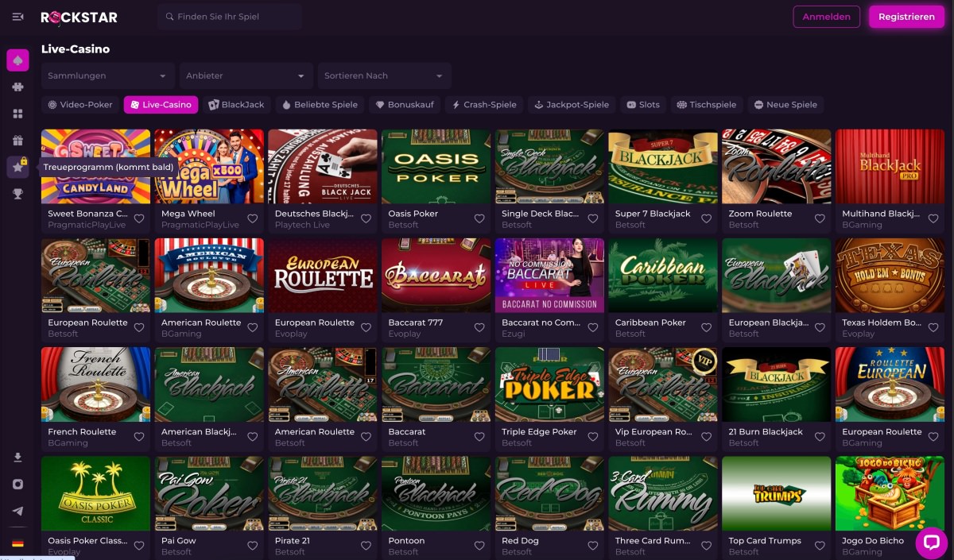Open the Anbieter dropdown
Image resolution: width=954 pixels, height=560 pixels.
(246, 76)
